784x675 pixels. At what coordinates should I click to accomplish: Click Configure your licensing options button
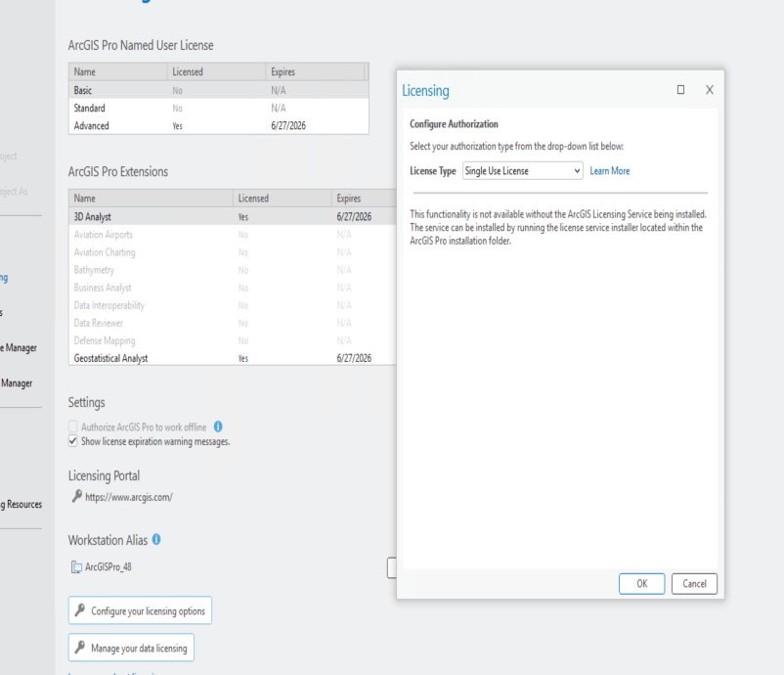(140, 610)
